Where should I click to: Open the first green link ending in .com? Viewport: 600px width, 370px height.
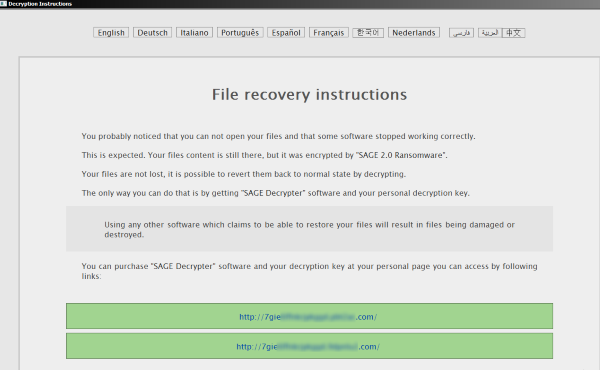(309, 316)
